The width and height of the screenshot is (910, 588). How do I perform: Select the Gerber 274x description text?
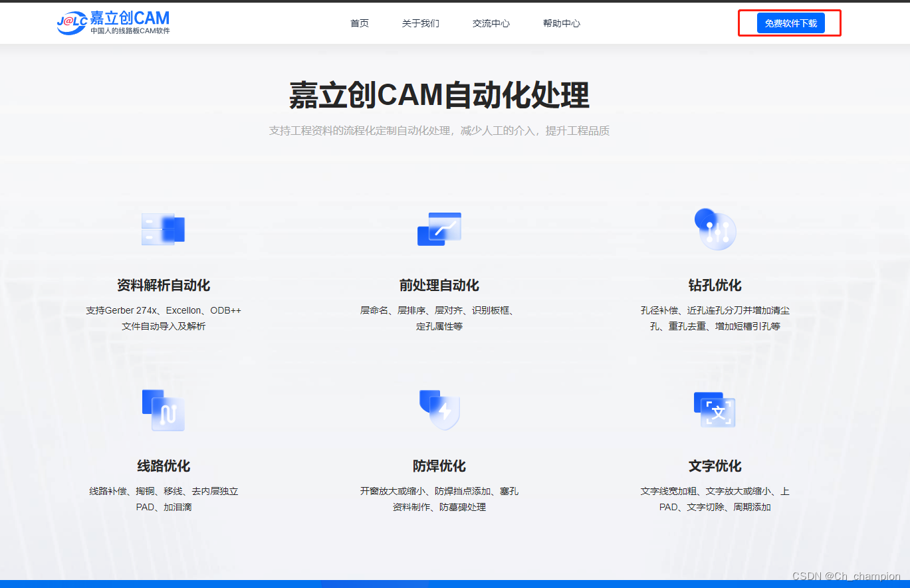tap(163, 310)
